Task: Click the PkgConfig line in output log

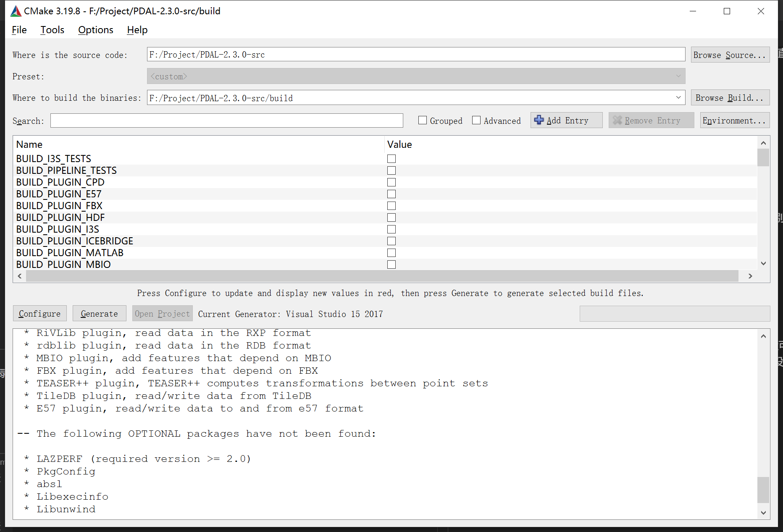Action: tap(60, 472)
